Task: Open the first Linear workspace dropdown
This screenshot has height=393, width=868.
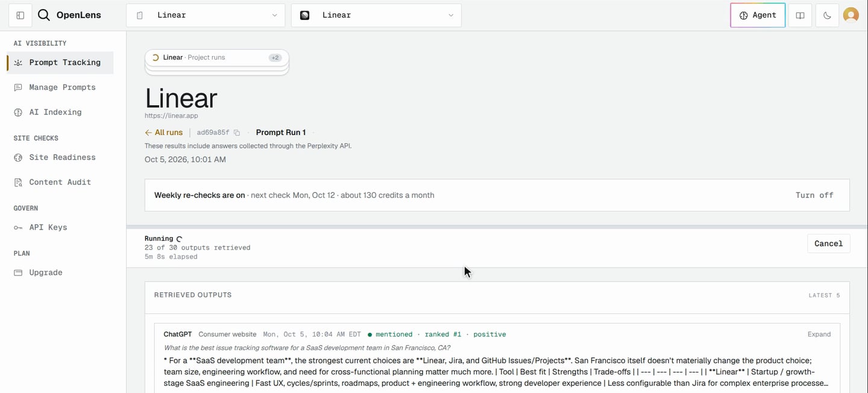Action: tap(206, 16)
